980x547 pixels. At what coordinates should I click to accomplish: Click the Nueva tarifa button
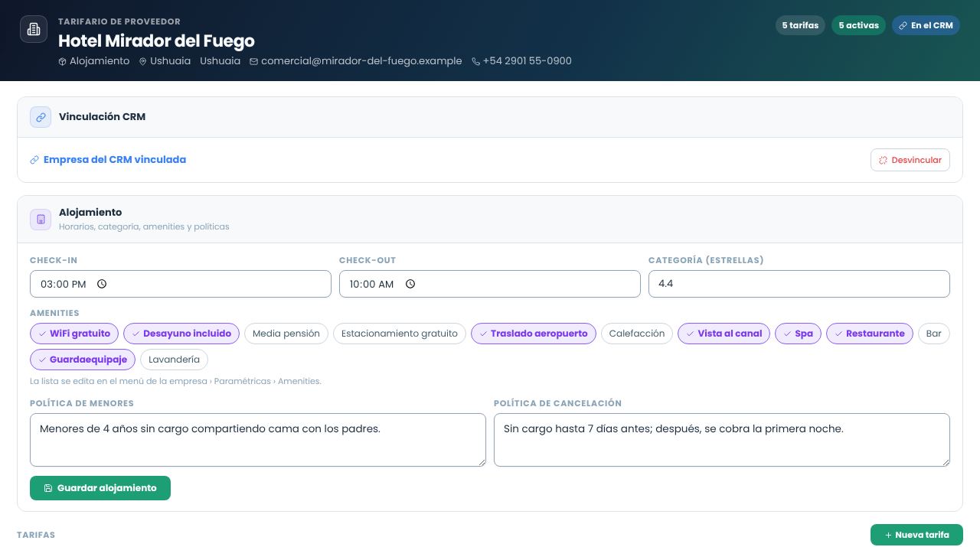coord(916,535)
